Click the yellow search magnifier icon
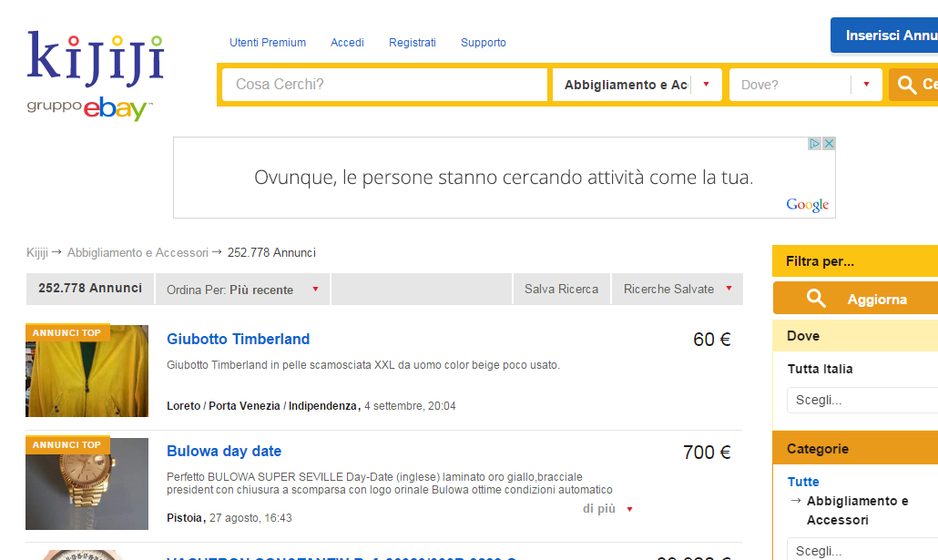 [907, 84]
